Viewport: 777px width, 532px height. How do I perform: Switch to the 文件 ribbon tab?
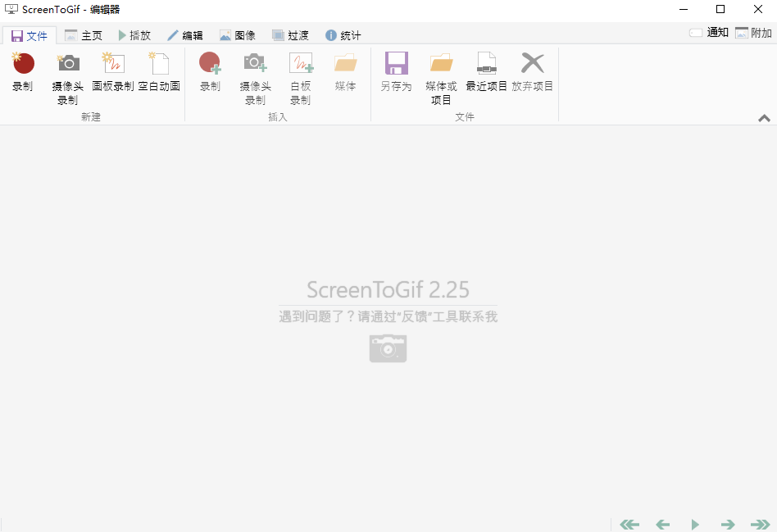[30, 36]
